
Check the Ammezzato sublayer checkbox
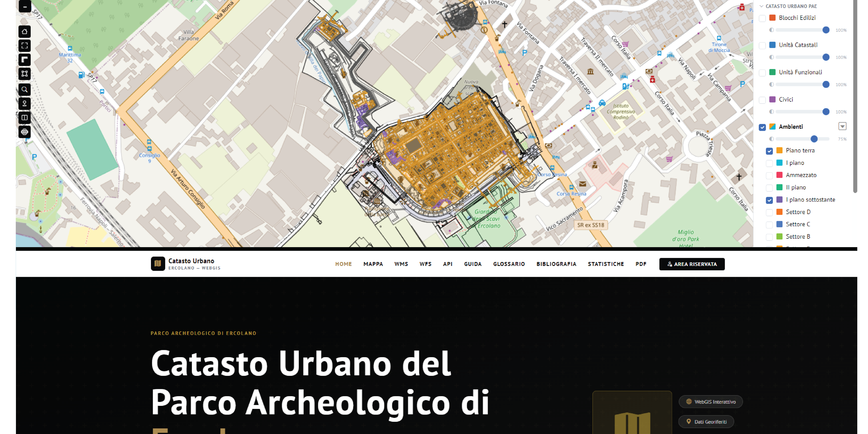click(x=769, y=176)
